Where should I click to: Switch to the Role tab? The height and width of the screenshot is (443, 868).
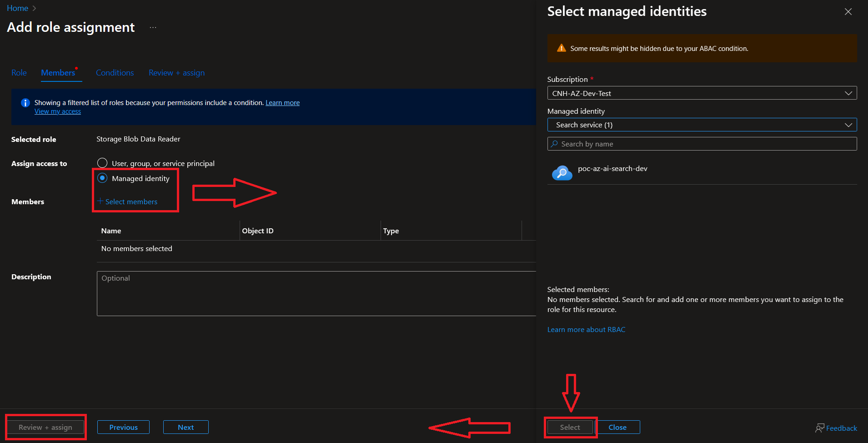[x=19, y=73]
